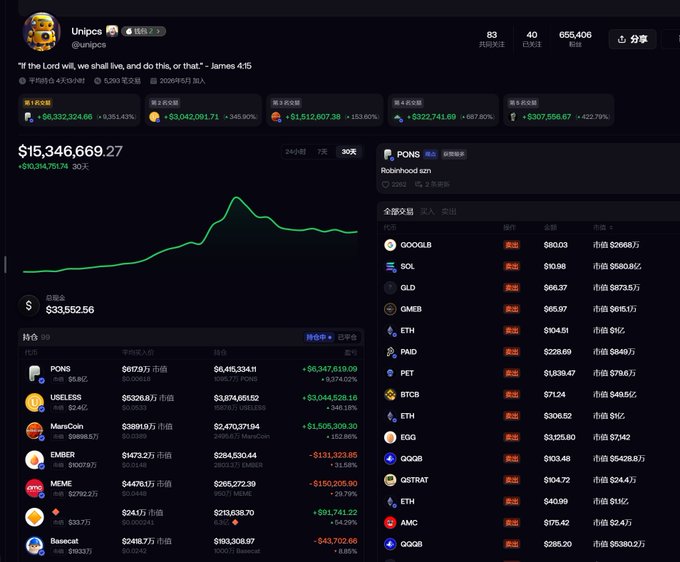This screenshot has height=562, width=680.
Task: Select the 30天 chart range
Action: [349, 152]
